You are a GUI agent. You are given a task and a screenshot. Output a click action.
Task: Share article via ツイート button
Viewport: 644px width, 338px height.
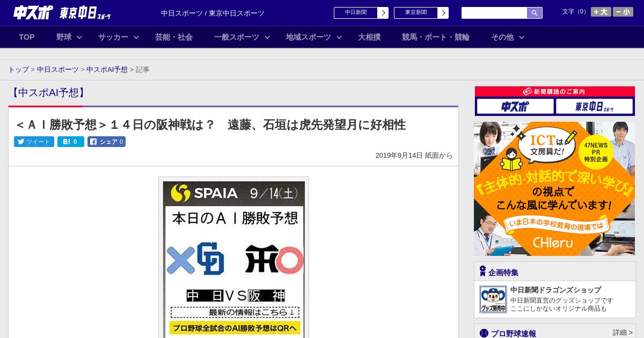pyautogui.click(x=34, y=142)
